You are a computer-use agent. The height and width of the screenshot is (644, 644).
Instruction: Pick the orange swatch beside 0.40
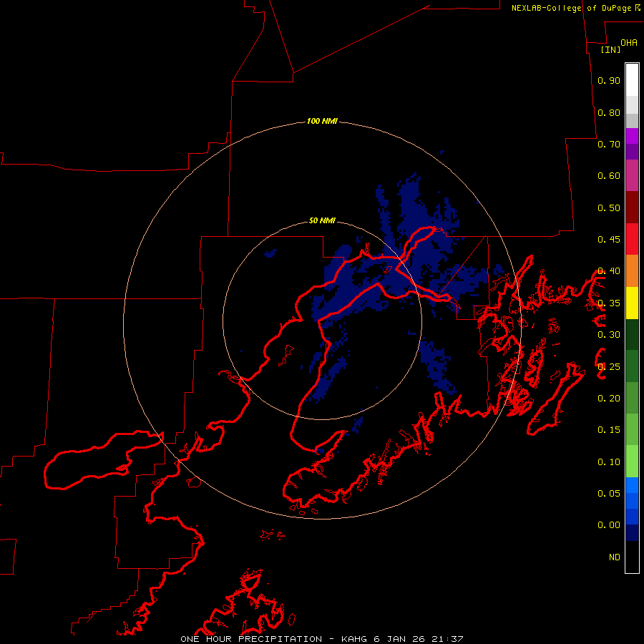[632, 271]
